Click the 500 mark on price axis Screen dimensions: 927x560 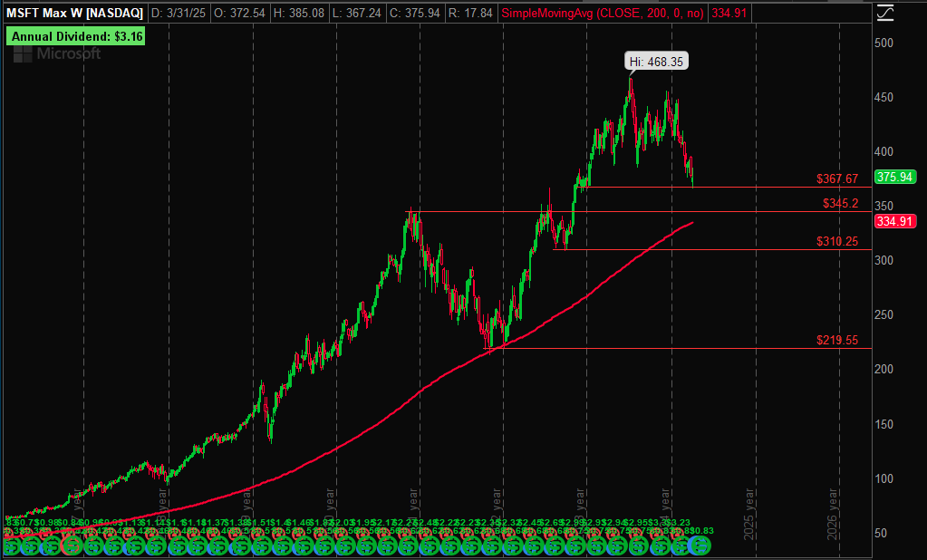(x=884, y=43)
